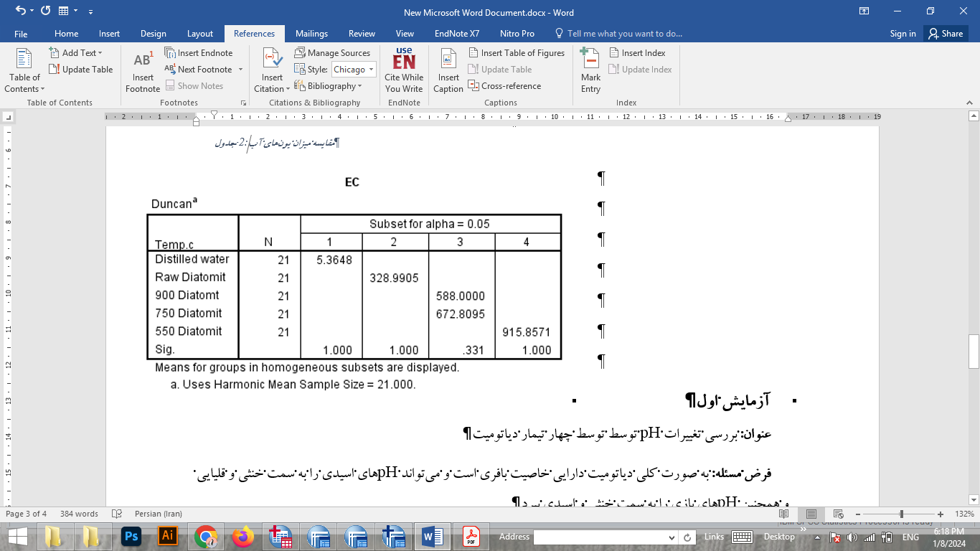Expand the Bibliography menu

pos(328,86)
